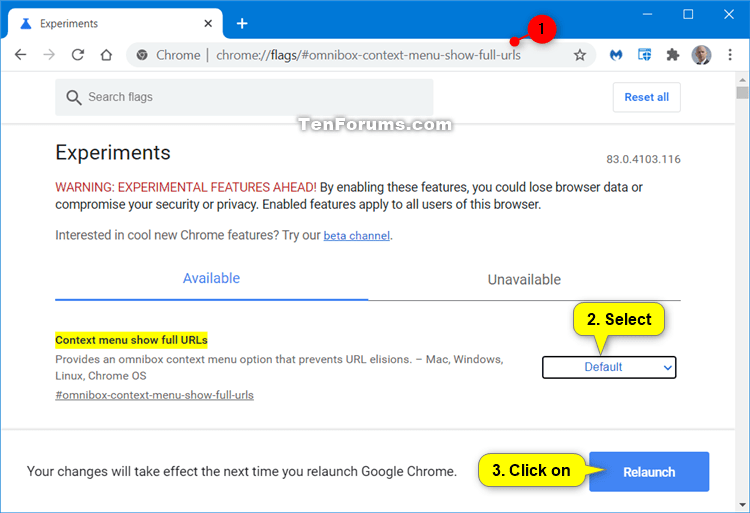Go back with the back arrow
Image resolution: width=750 pixels, height=513 pixels.
(x=21, y=55)
